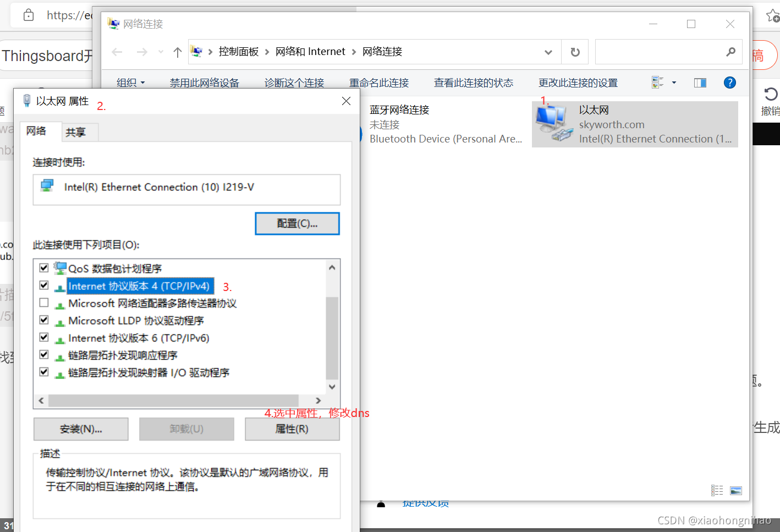Image resolution: width=780 pixels, height=532 pixels.
Task: Click the 安装(N)... button
Action: click(81, 429)
